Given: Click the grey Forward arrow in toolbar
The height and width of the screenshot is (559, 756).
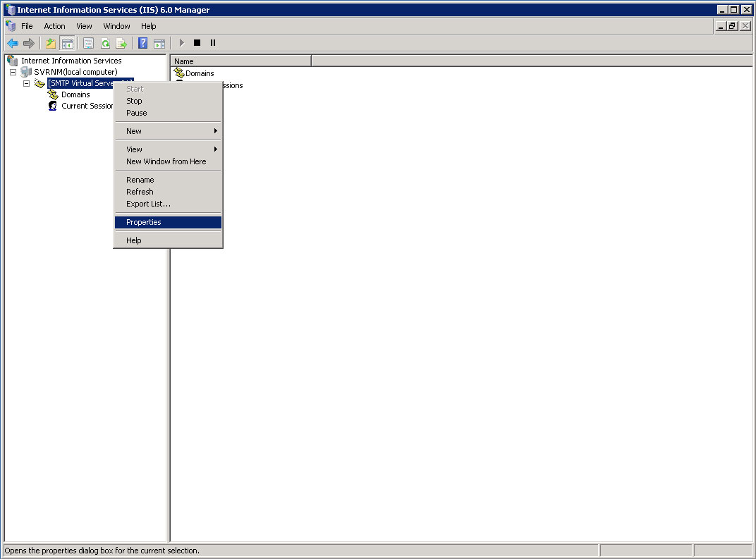Looking at the screenshot, I should [x=29, y=44].
